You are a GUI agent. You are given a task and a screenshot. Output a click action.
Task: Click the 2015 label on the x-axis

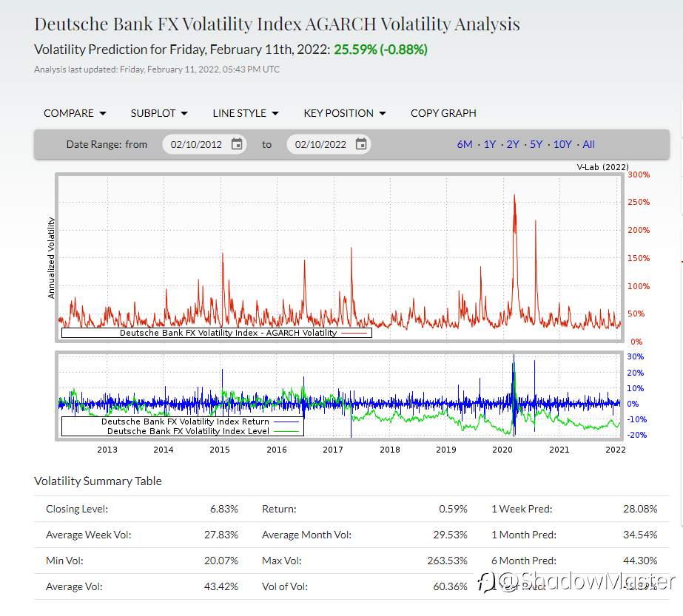(220, 450)
